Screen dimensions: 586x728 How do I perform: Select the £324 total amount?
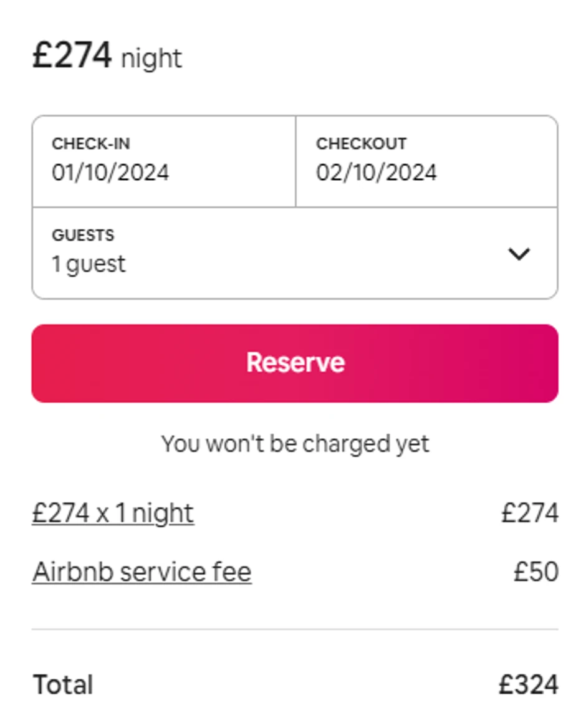coord(528,684)
